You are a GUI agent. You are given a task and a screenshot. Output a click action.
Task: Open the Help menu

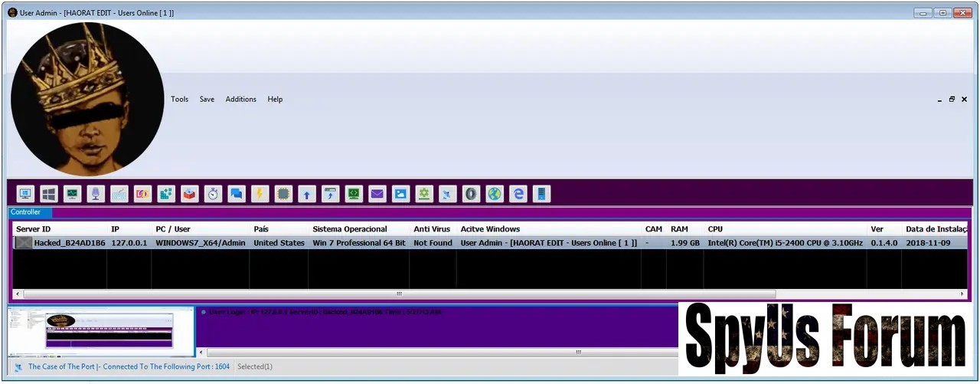click(275, 99)
